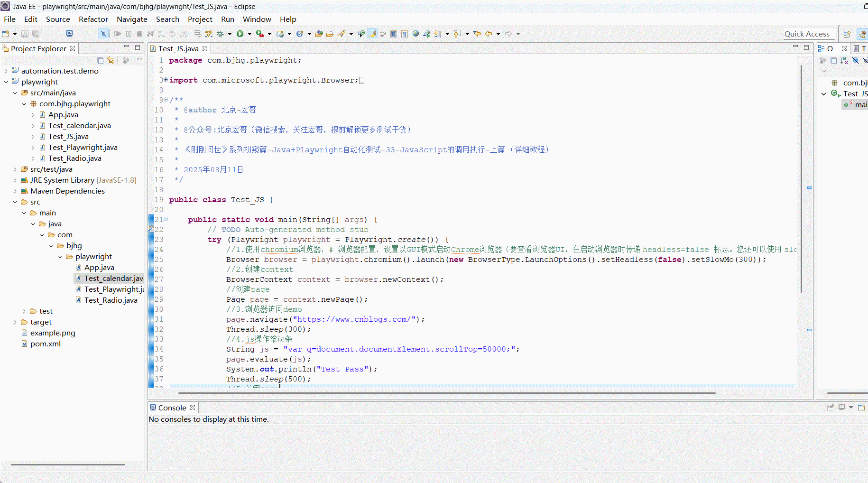Toggle Sort alphabetically in Outline view
Screen dimensions: 868x483
(x=844, y=60)
